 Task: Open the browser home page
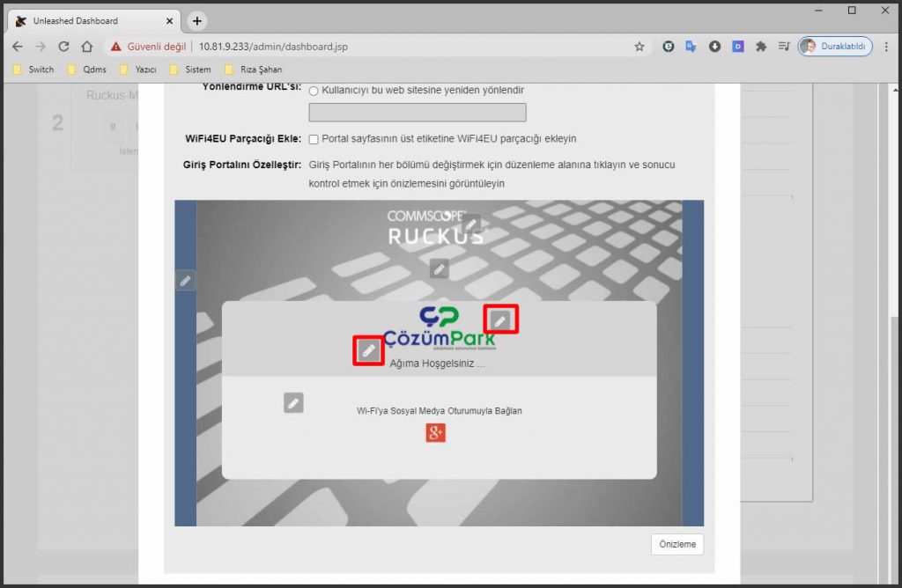point(87,47)
